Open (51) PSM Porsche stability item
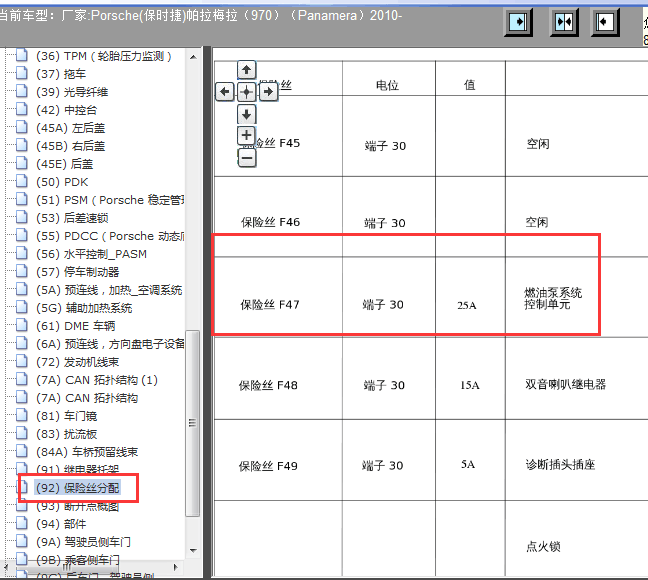 pyautogui.click(x=110, y=200)
